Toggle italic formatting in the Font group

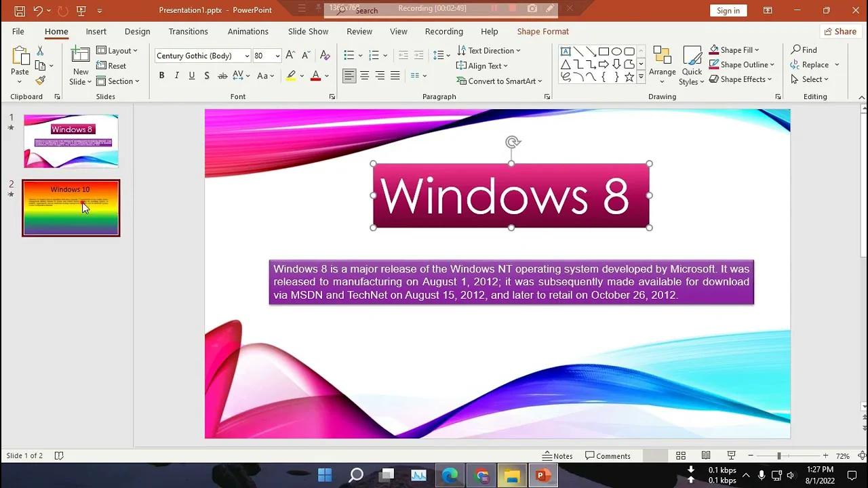point(176,75)
